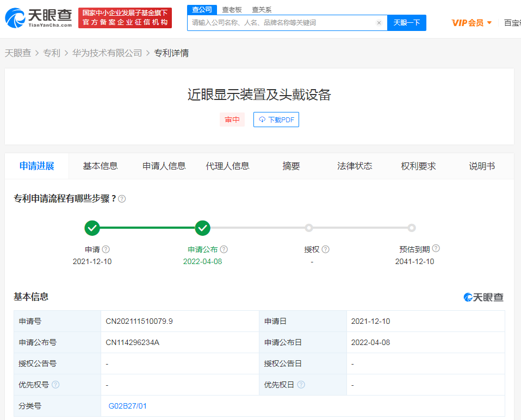The height and width of the screenshot is (420, 521).
Task: Click the 预估到期 step marker circle
Action: point(412,228)
